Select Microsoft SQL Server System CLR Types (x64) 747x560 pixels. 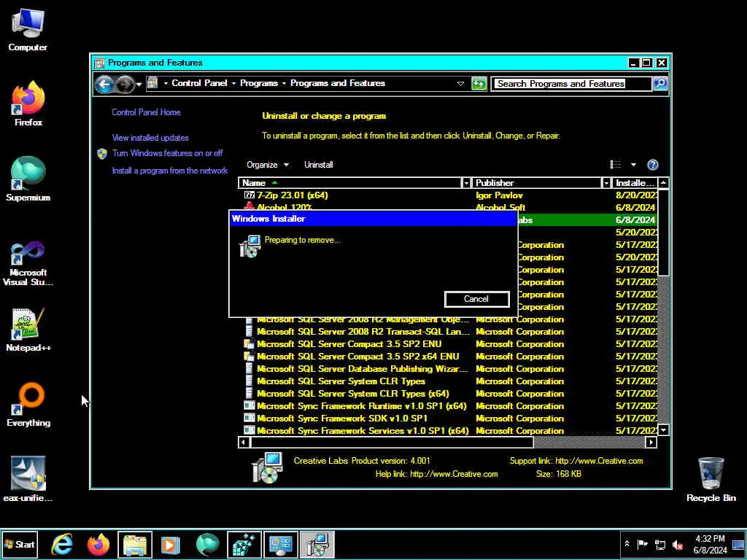(x=448, y=393)
